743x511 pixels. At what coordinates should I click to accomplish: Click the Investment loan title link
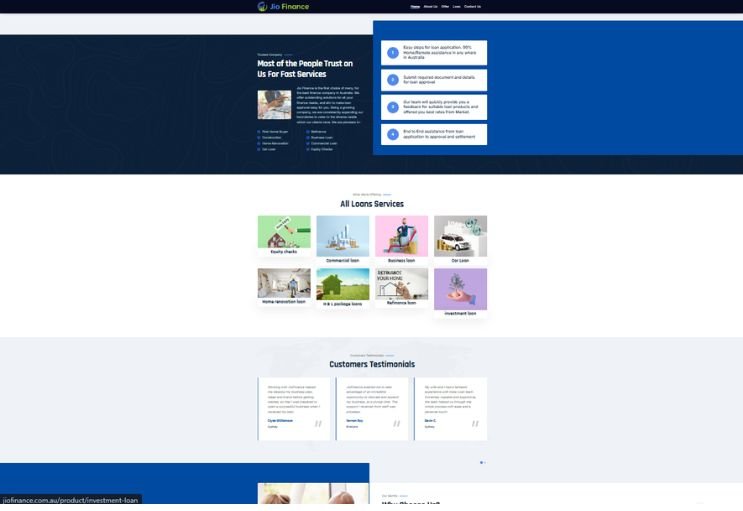460,313
